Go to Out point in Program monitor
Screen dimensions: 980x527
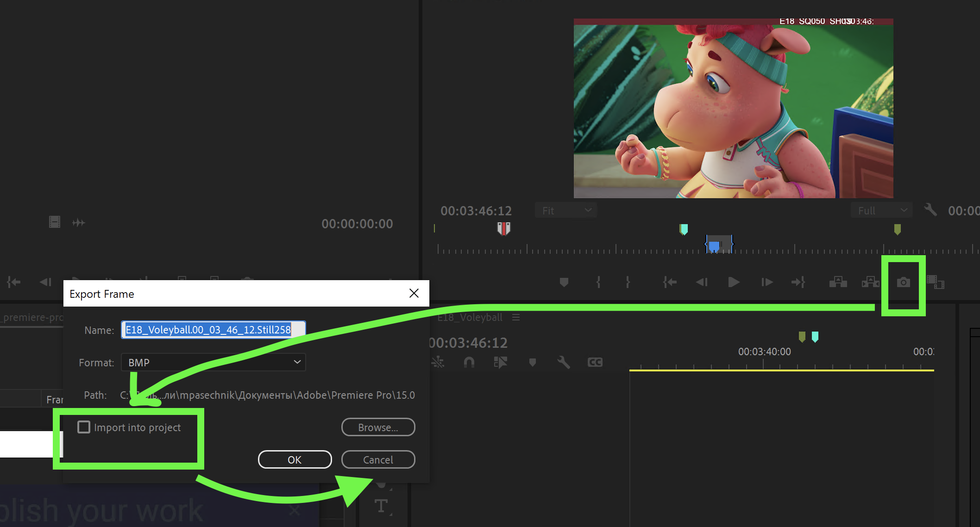pyautogui.click(x=798, y=282)
